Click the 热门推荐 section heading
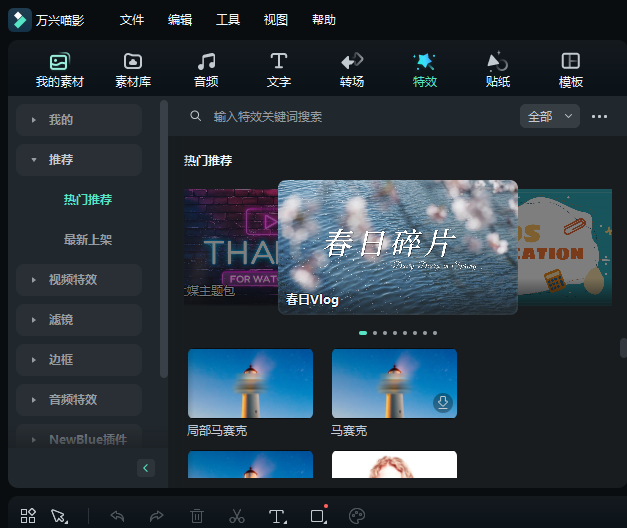Viewport: 627px width, 528px height. point(208,160)
